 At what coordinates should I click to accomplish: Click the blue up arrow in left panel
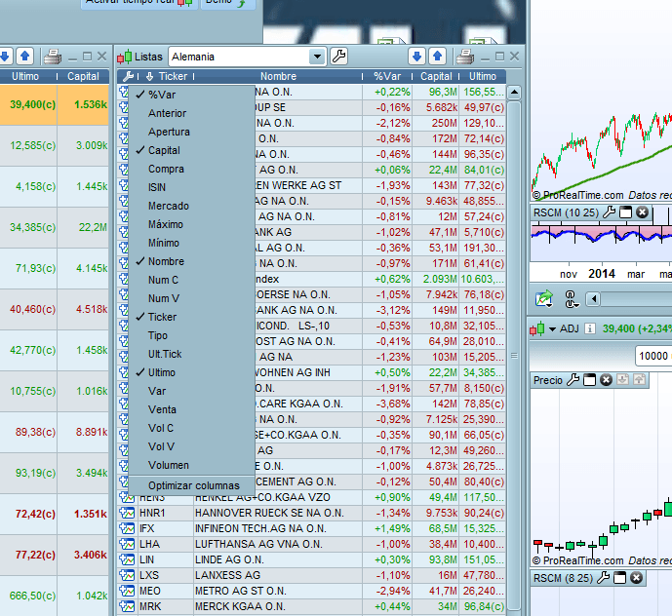[x=24, y=57]
